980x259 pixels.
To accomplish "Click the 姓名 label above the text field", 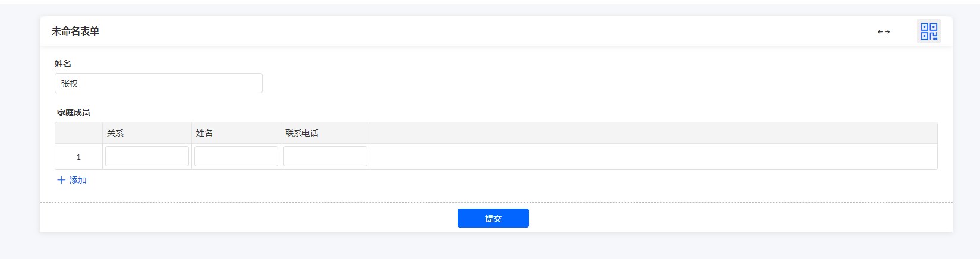I will coord(63,64).
